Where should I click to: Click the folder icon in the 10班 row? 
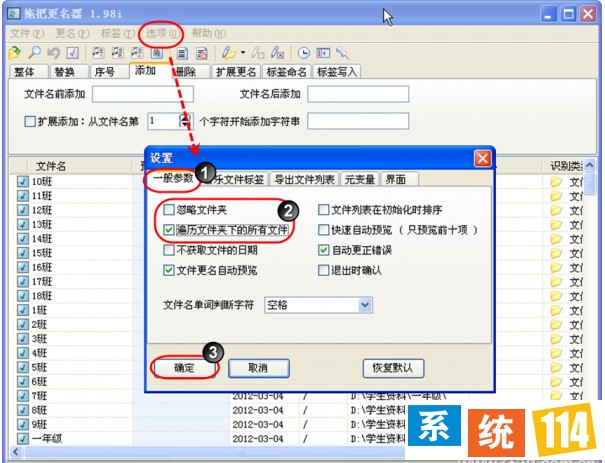tap(556, 181)
